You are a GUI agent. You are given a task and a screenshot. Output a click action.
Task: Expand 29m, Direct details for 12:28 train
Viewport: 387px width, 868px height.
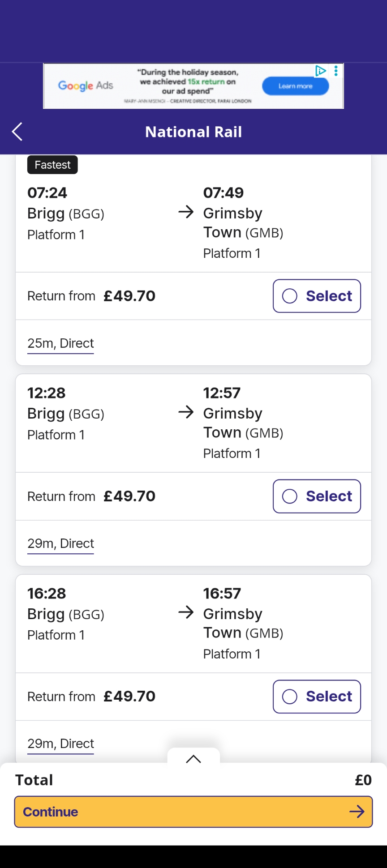60,543
